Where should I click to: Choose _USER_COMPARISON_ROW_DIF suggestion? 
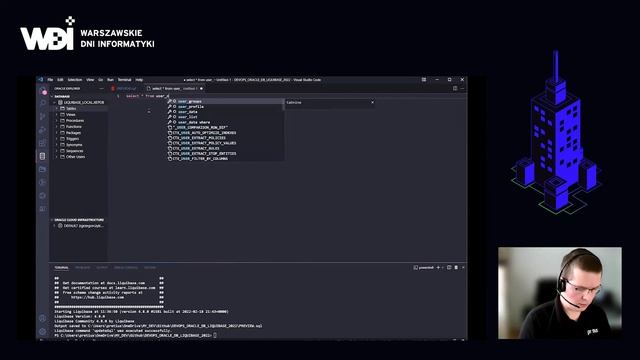point(225,128)
